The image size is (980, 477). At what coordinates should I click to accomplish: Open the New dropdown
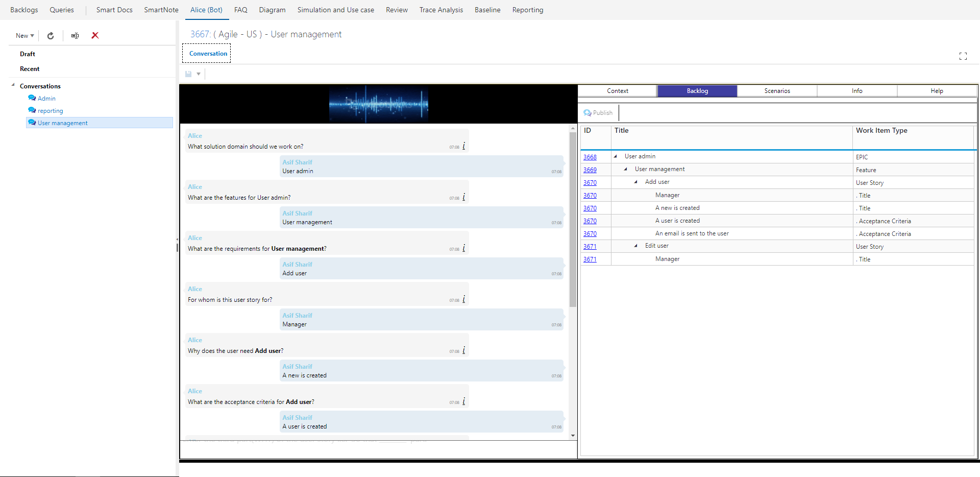tap(25, 36)
